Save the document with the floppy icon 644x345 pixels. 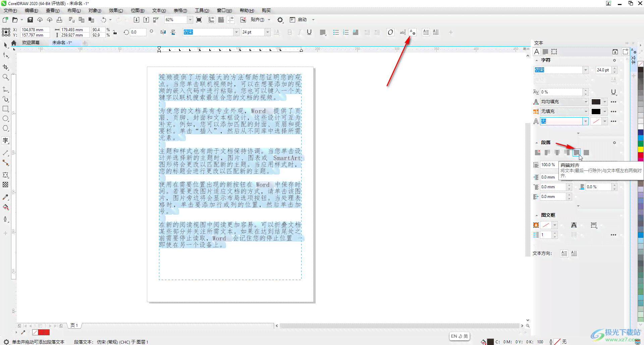(30, 20)
